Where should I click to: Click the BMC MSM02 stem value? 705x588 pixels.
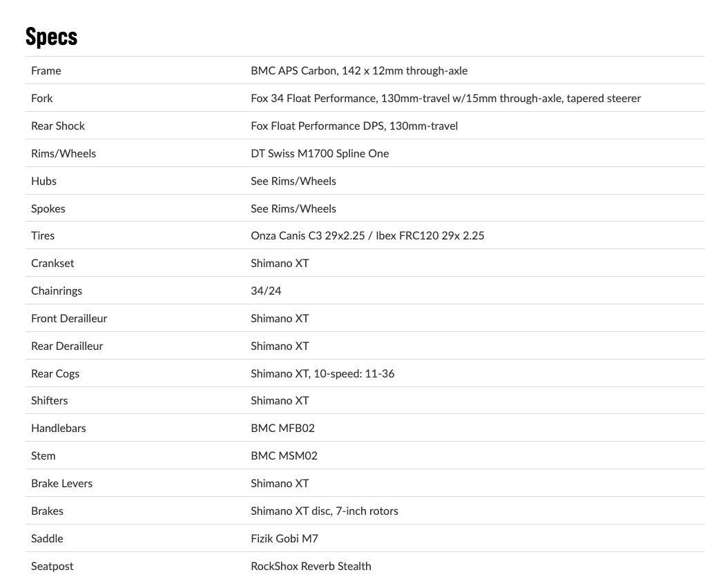click(x=284, y=455)
